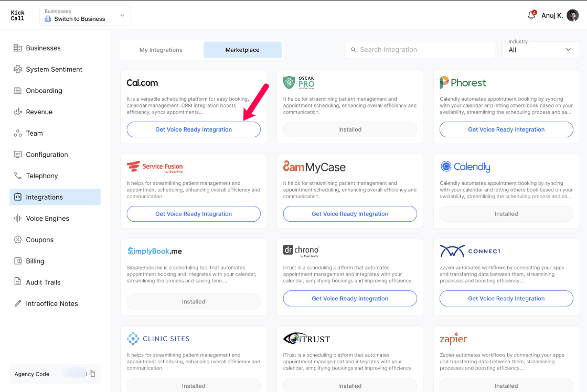
Task: Click the Phorest logo
Action: [x=463, y=82]
